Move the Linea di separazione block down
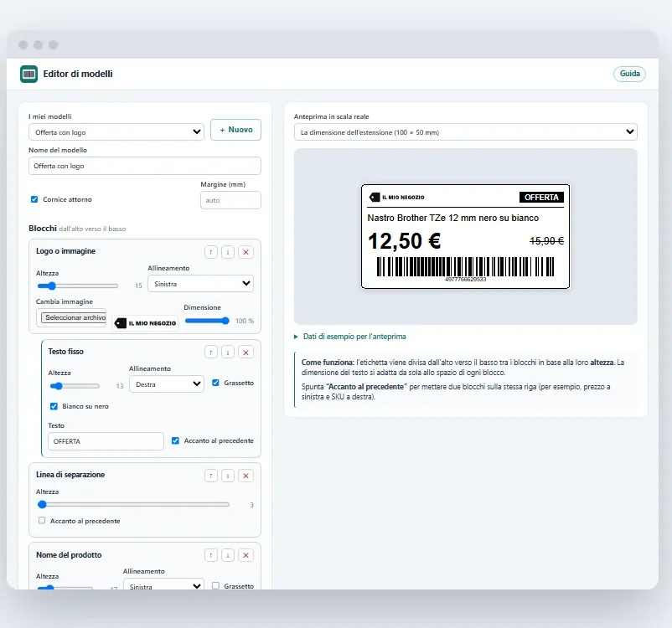672x628 pixels. click(228, 476)
